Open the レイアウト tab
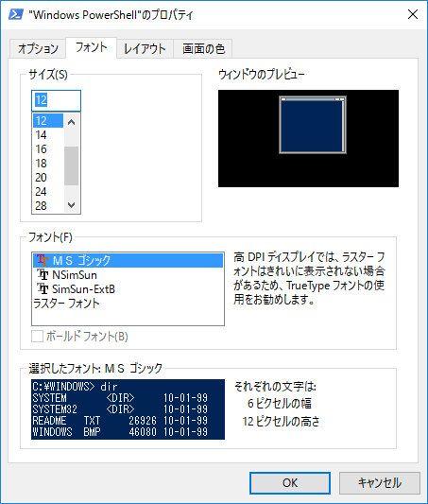This screenshot has height=504, width=428. point(145,49)
